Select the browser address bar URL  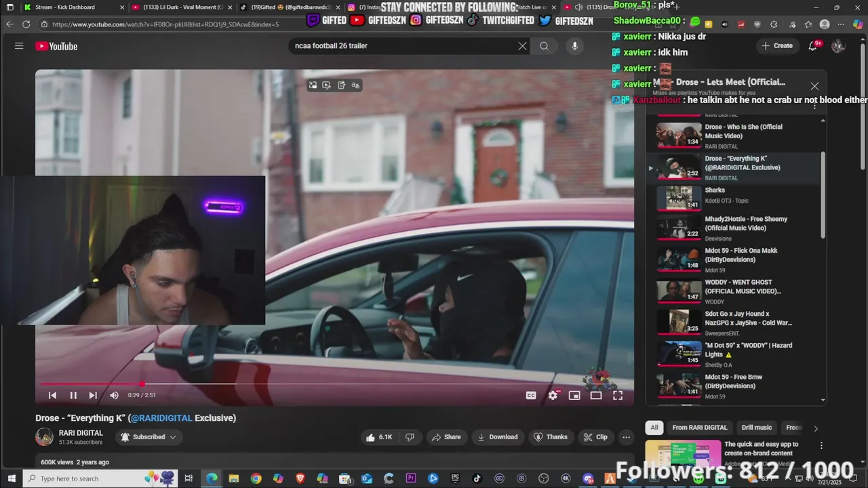pos(165,24)
